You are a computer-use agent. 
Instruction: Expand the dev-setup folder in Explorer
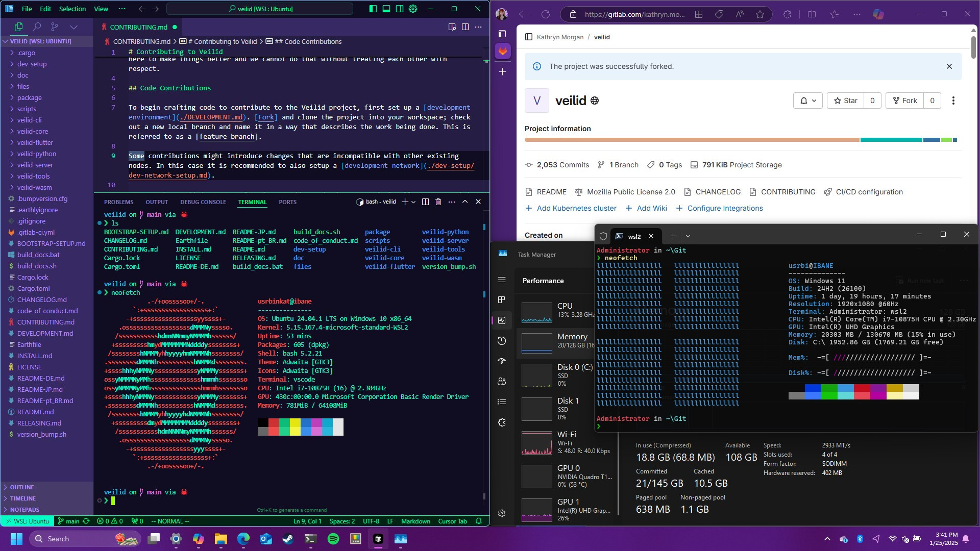point(47,64)
